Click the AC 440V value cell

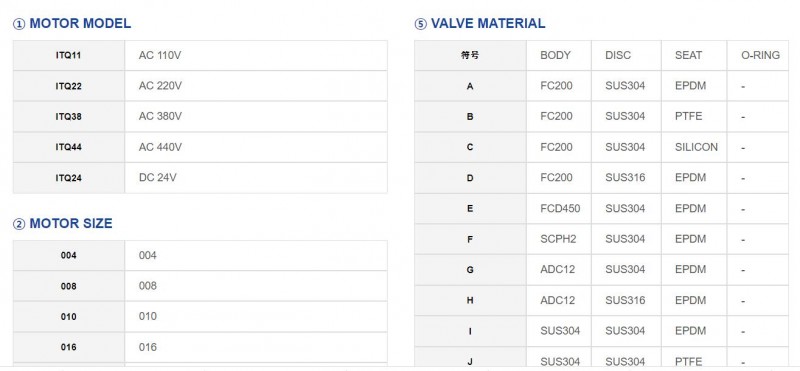point(256,147)
